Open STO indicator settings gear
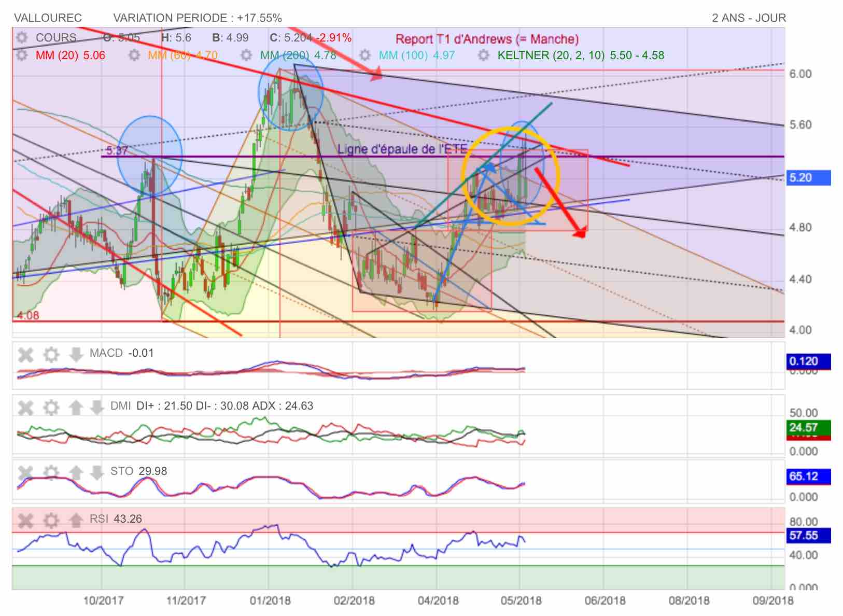 pyautogui.click(x=51, y=472)
